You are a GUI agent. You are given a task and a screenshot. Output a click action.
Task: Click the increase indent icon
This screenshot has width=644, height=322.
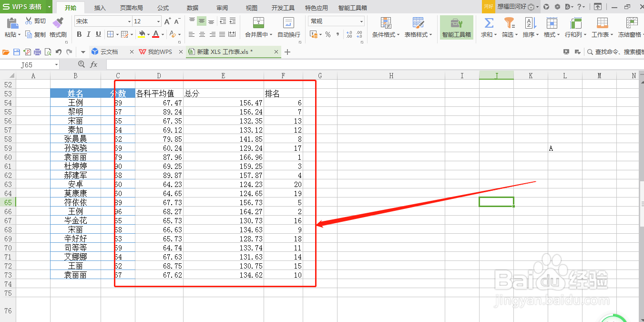(233, 21)
